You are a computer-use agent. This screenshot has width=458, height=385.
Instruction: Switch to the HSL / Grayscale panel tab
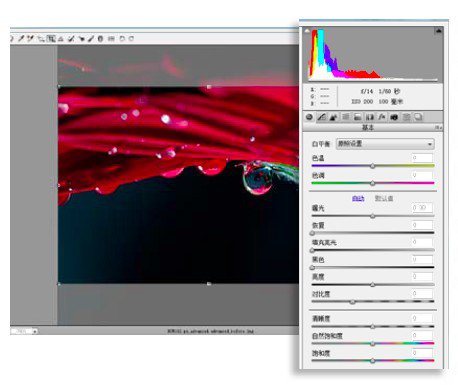click(x=345, y=117)
